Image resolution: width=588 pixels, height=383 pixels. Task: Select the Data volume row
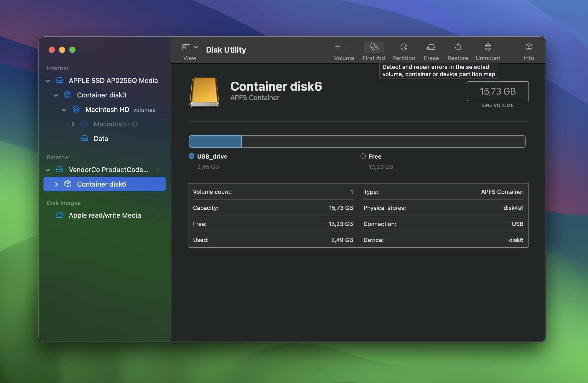105,139
